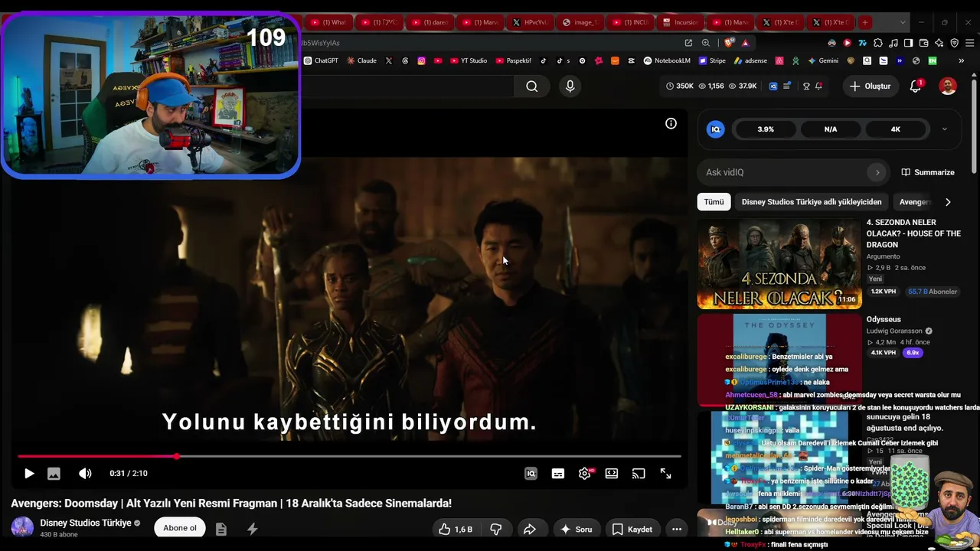The height and width of the screenshot is (551, 980).
Task: Switch to the Incursion browser tab
Action: tap(681, 22)
